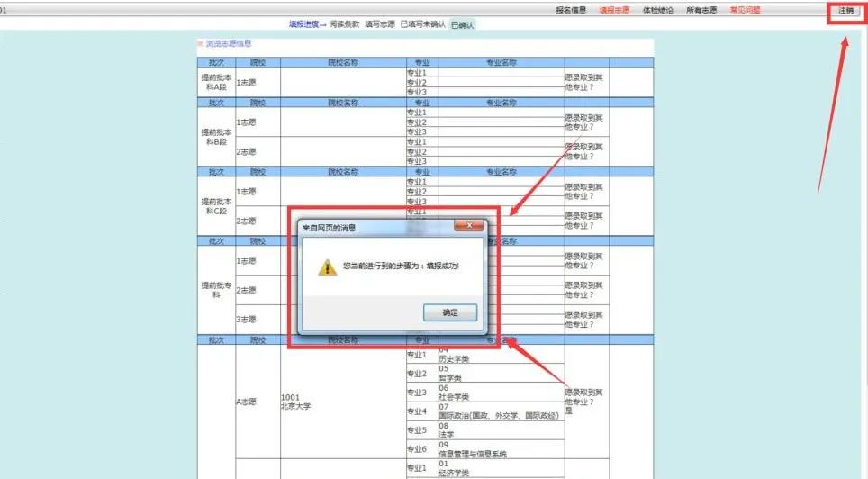Click the 注销 logout button

click(x=845, y=11)
